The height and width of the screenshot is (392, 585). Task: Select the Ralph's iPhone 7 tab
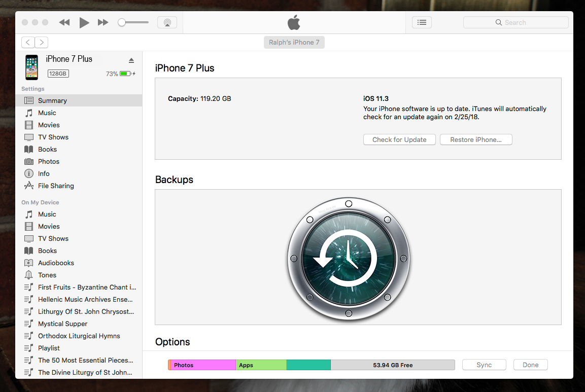pyautogui.click(x=294, y=42)
